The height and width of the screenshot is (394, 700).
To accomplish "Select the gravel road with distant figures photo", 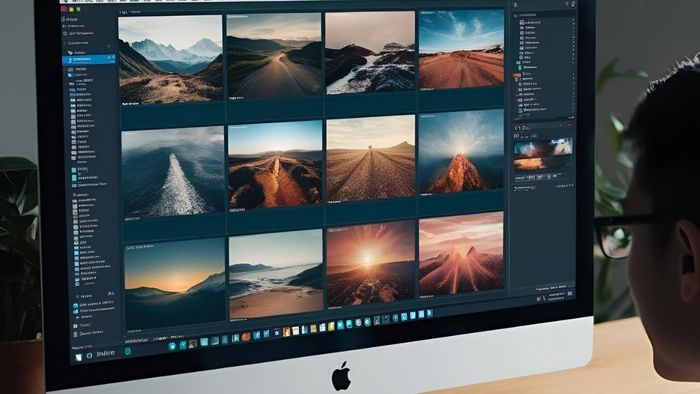I will click(x=371, y=159).
